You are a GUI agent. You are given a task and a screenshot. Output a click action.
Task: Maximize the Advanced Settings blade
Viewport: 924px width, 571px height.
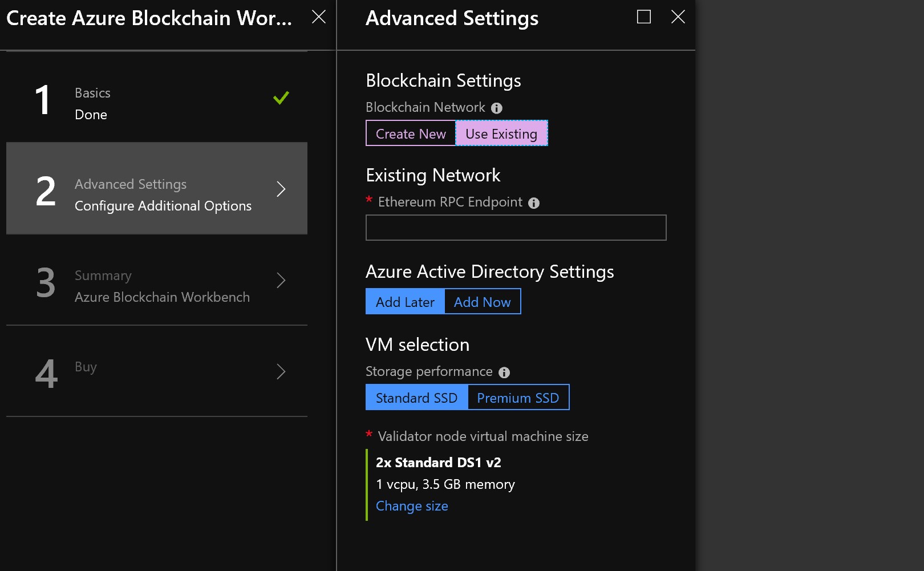(x=644, y=17)
